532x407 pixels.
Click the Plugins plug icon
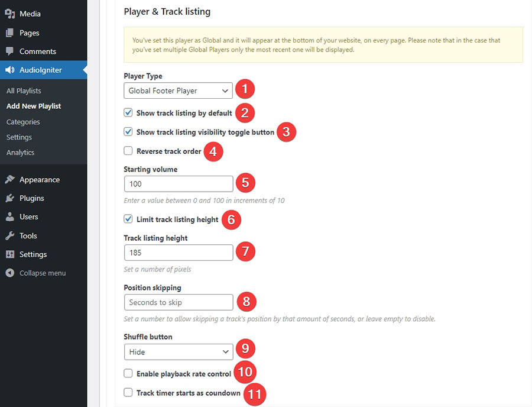click(10, 198)
